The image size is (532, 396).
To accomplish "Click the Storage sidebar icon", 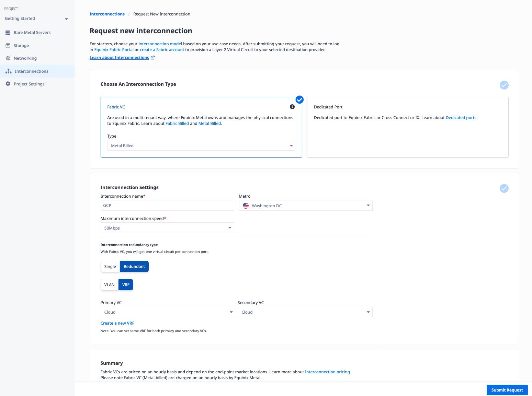I will (8, 45).
